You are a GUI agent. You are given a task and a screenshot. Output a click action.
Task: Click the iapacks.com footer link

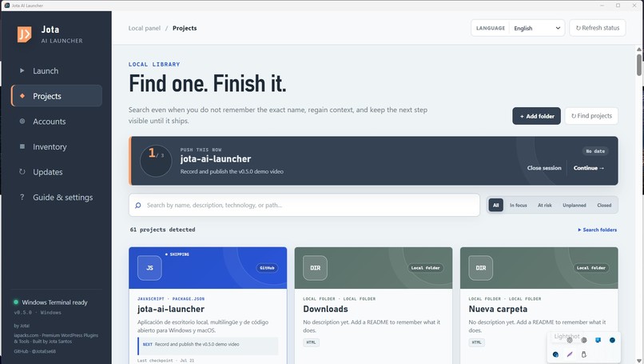56,338
